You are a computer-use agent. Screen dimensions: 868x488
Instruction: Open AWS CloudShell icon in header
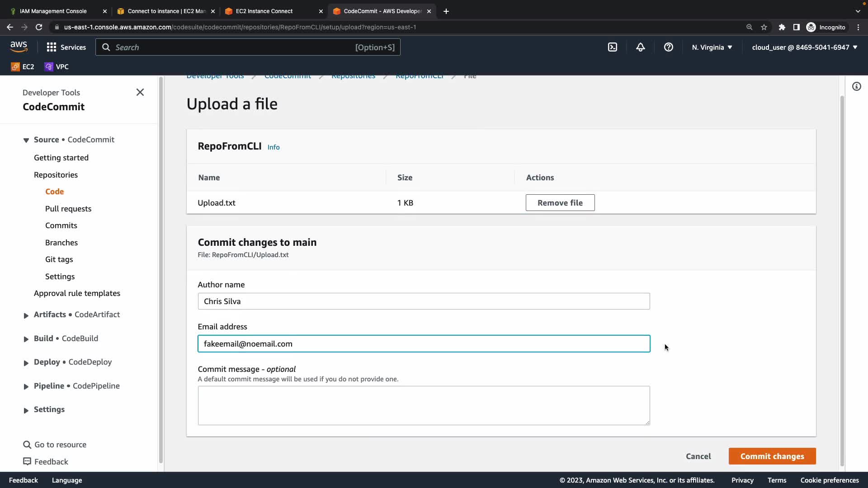(613, 47)
